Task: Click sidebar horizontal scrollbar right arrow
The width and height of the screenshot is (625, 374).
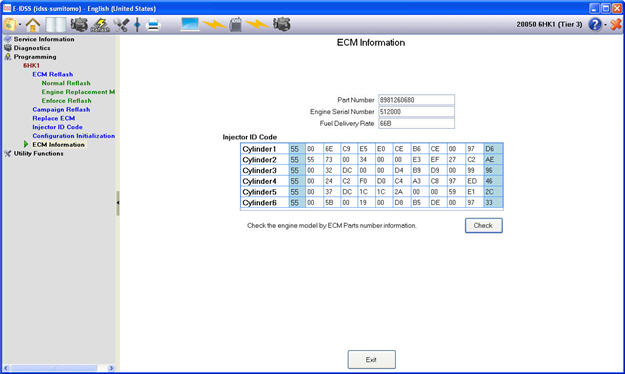Action: point(111,368)
